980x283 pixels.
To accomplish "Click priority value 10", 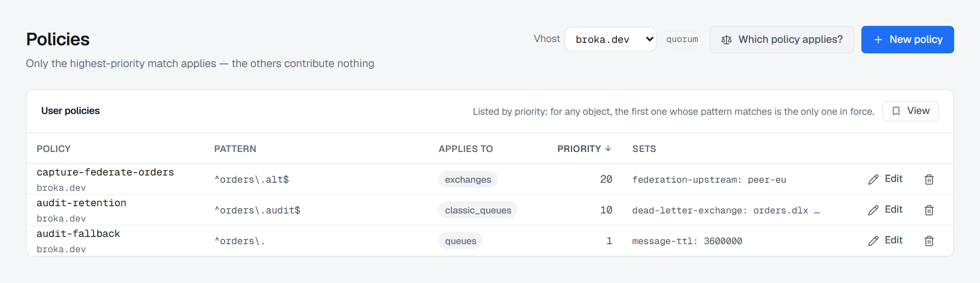I will coord(606,210).
